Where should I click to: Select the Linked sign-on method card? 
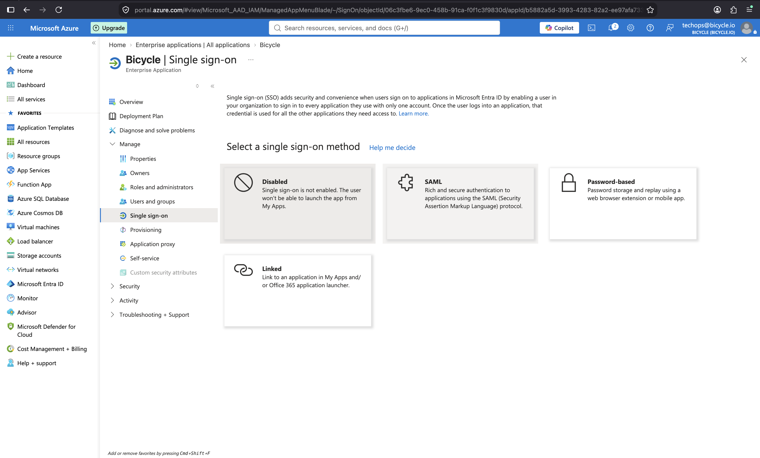[298, 291]
